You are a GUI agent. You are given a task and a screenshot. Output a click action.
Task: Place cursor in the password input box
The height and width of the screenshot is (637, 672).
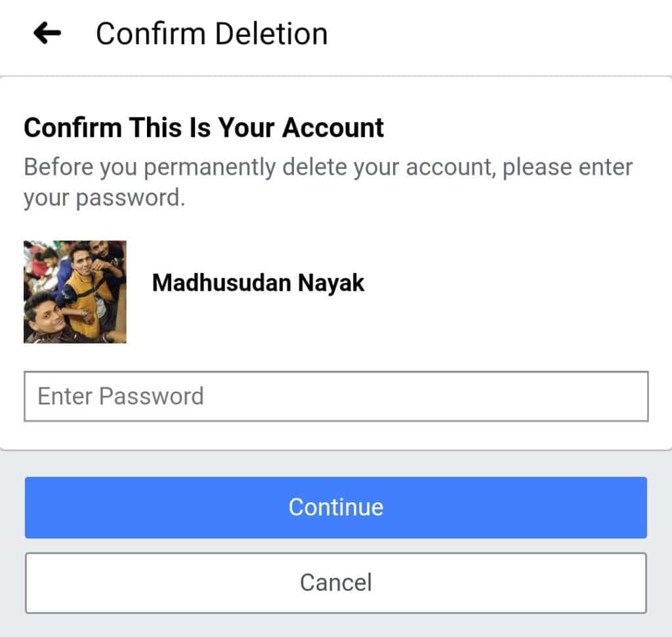click(x=336, y=396)
